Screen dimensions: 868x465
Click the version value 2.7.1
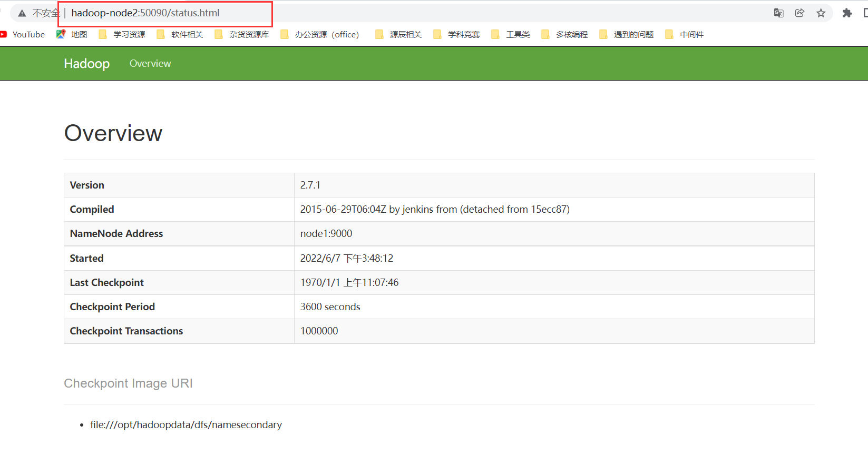310,185
